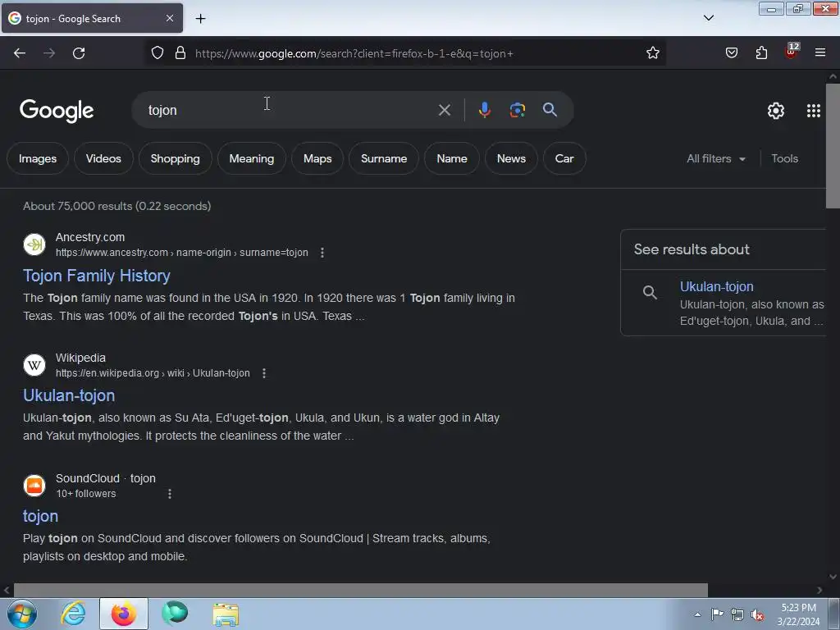Open Windows Explorer folder on taskbar
The width and height of the screenshot is (840, 630).
(x=226, y=614)
